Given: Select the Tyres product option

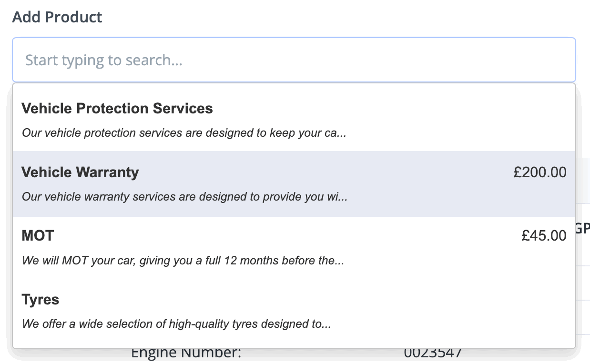Looking at the screenshot, I should [294, 312].
